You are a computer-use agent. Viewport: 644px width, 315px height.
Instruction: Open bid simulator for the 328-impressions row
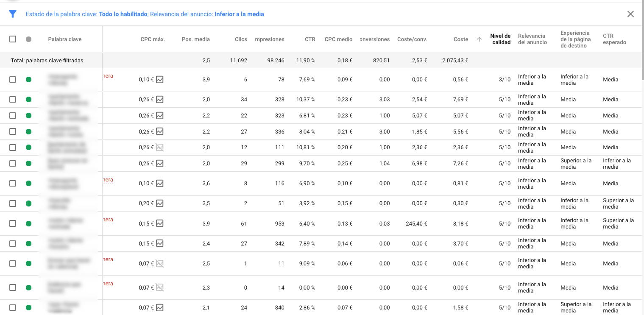point(159,100)
